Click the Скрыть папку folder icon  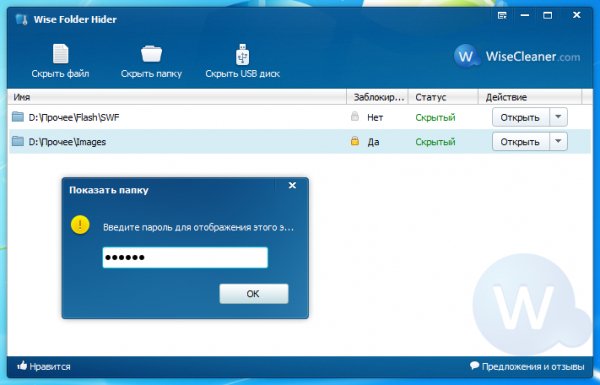pyautogui.click(x=151, y=54)
